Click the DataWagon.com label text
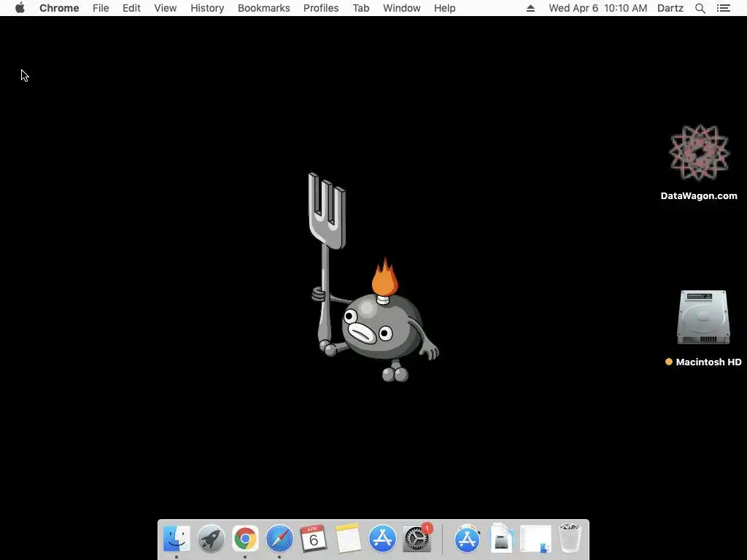This screenshot has width=747, height=560. pos(699,195)
